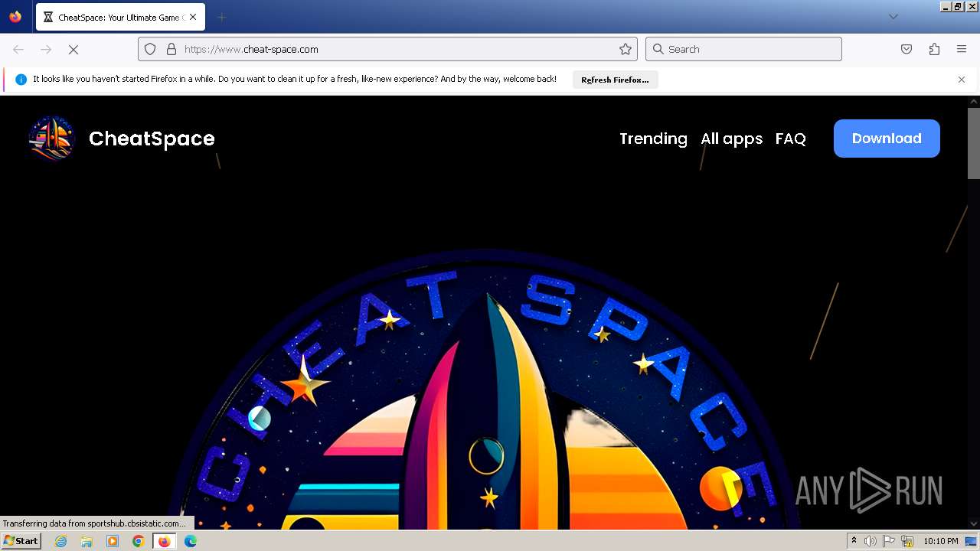
Task: Expand the list all tabs chevron
Action: pyautogui.click(x=893, y=17)
